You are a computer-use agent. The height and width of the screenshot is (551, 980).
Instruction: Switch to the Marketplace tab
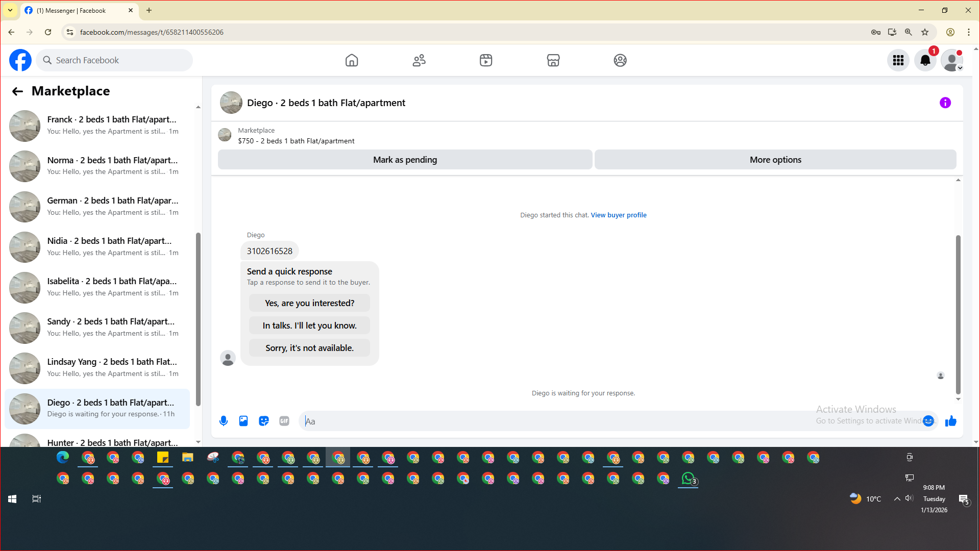(553, 60)
